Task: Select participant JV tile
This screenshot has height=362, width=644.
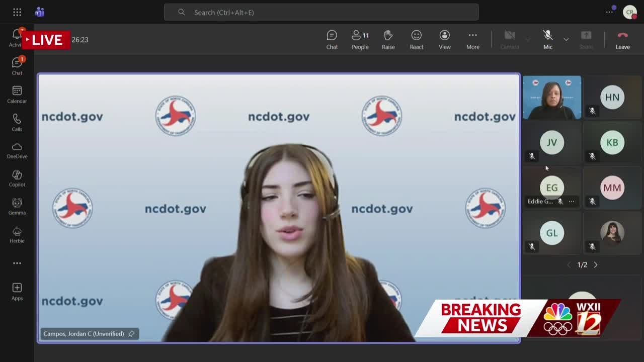Action: [552, 143]
